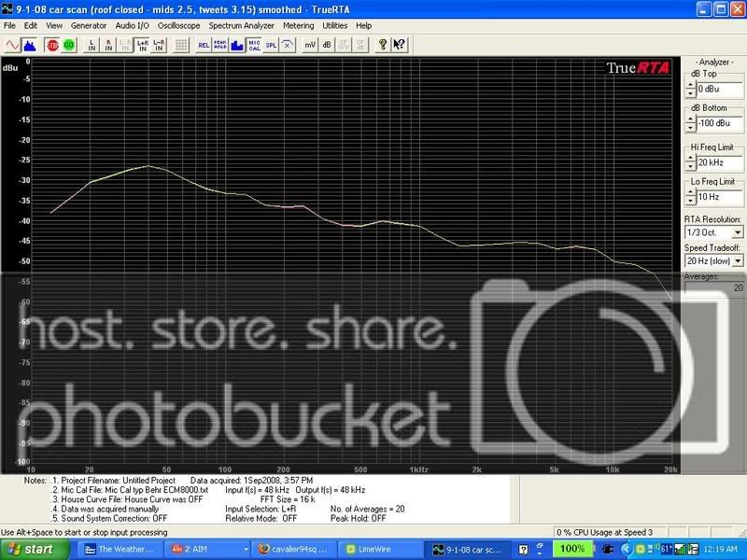Click the red Stop sign button

point(52,45)
